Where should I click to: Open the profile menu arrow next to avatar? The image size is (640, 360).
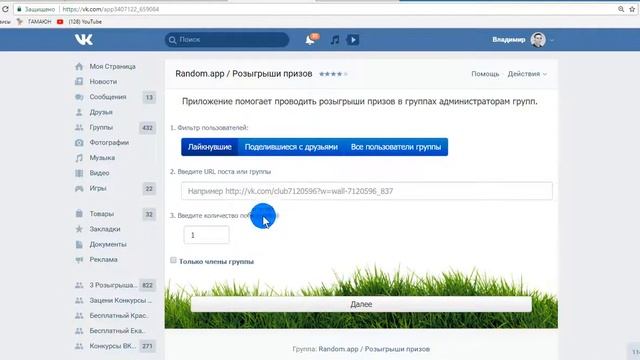[552, 40]
